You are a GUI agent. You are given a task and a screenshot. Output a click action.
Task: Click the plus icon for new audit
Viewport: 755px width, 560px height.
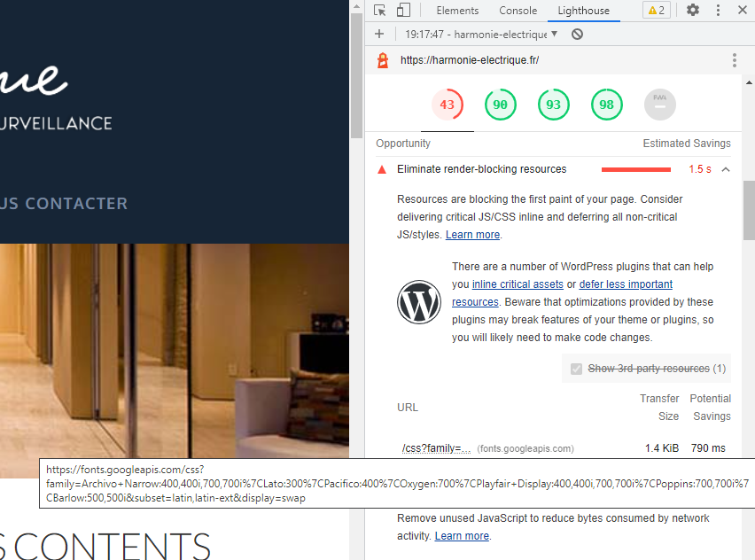379,35
